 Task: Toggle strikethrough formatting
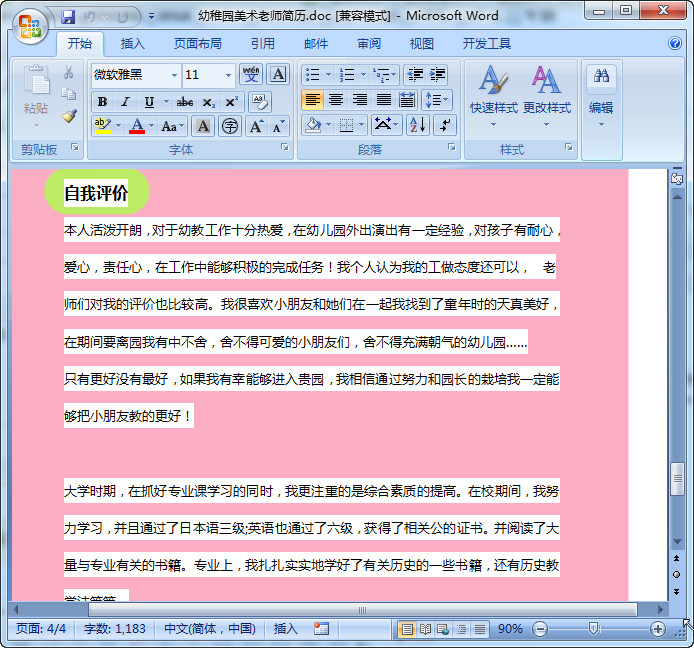tap(185, 102)
